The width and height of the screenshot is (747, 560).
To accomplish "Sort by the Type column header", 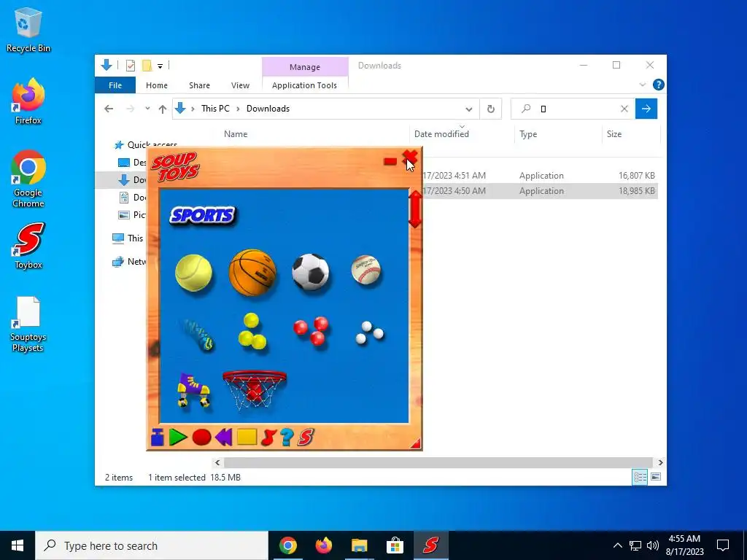I will [528, 134].
